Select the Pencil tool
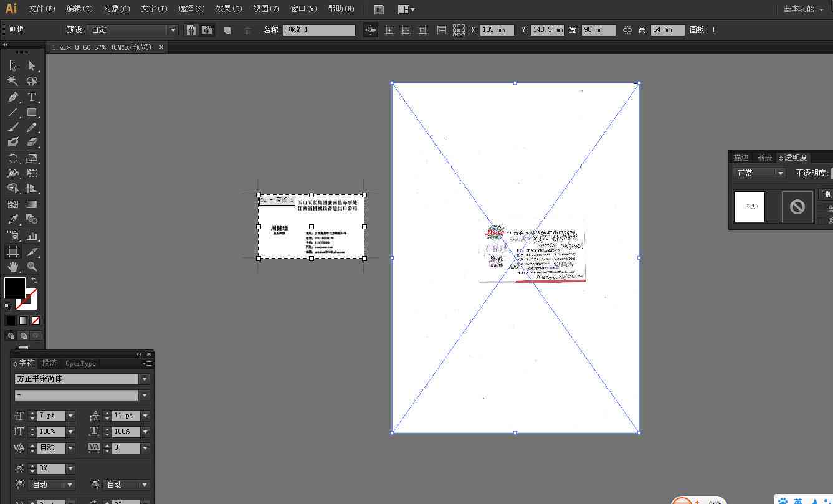833x504 pixels. click(x=32, y=128)
